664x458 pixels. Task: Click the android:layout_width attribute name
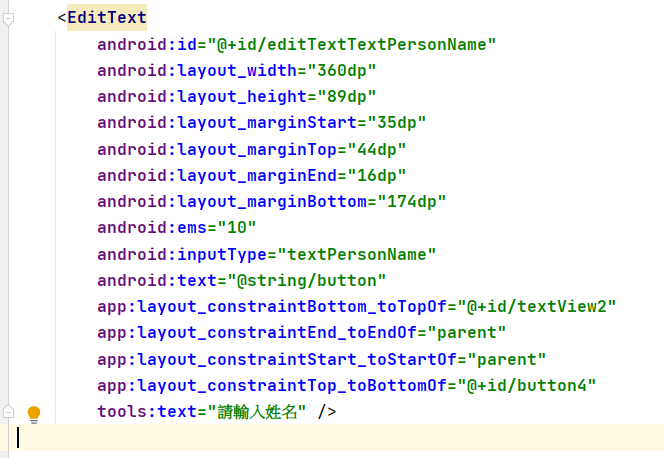click(x=197, y=70)
